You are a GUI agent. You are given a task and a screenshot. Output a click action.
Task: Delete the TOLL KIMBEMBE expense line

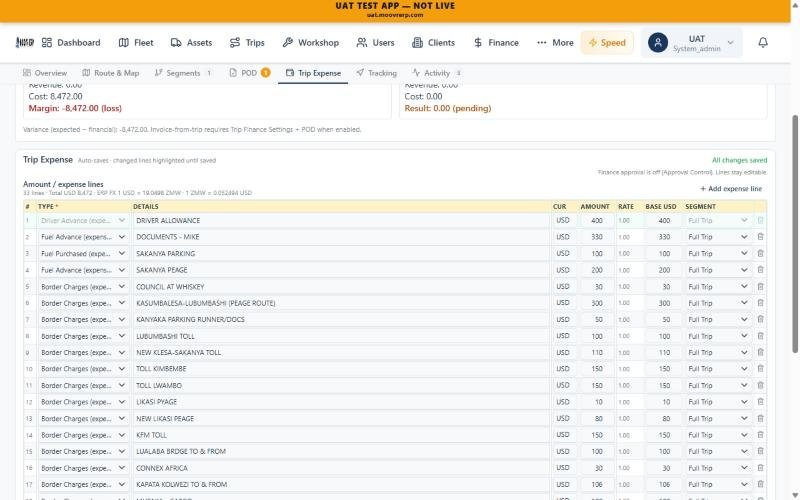click(760, 369)
